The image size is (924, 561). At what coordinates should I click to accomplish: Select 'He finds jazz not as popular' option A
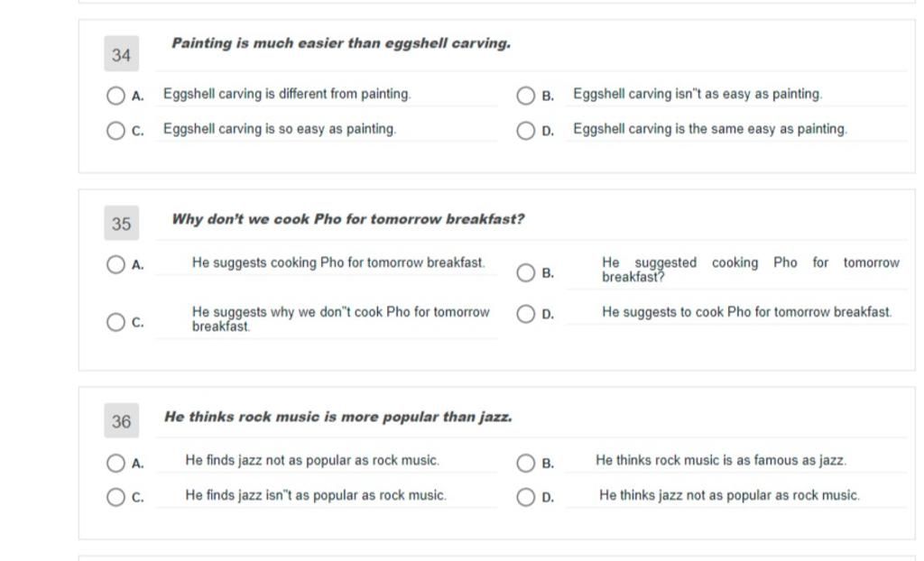coord(115,463)
